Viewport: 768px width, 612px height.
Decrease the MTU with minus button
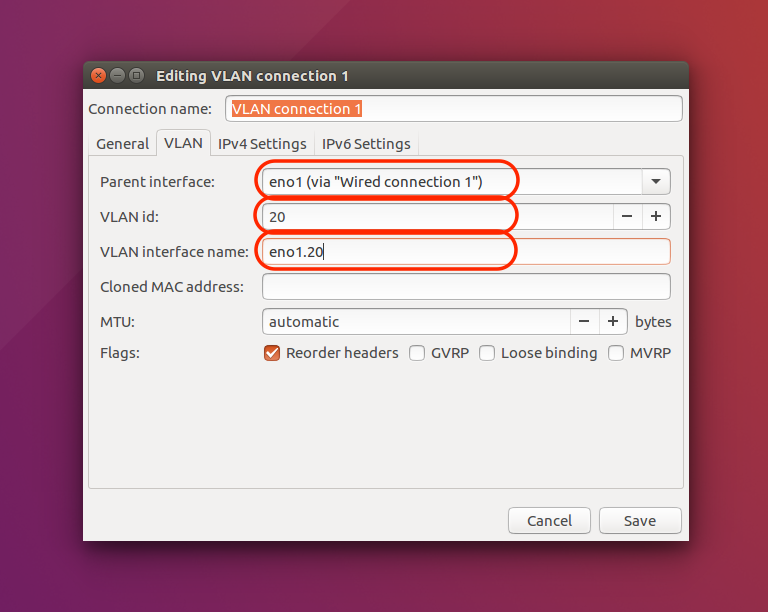click(584, 322)
